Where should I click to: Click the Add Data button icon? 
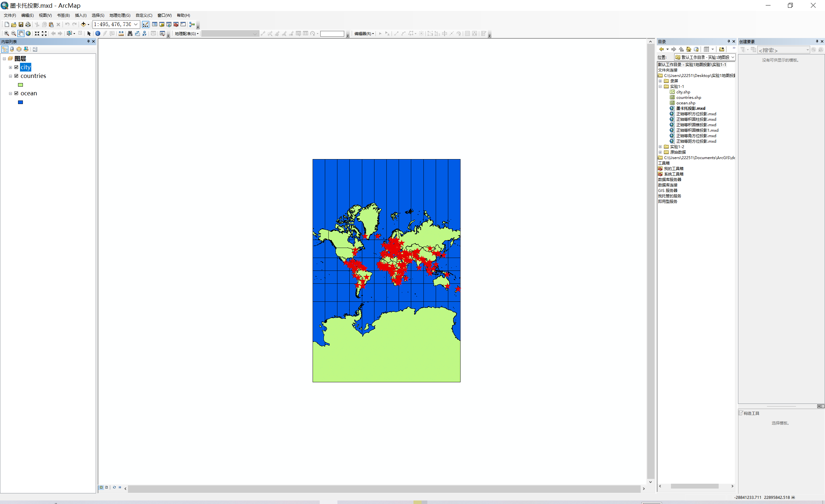(x=83, y=24)
